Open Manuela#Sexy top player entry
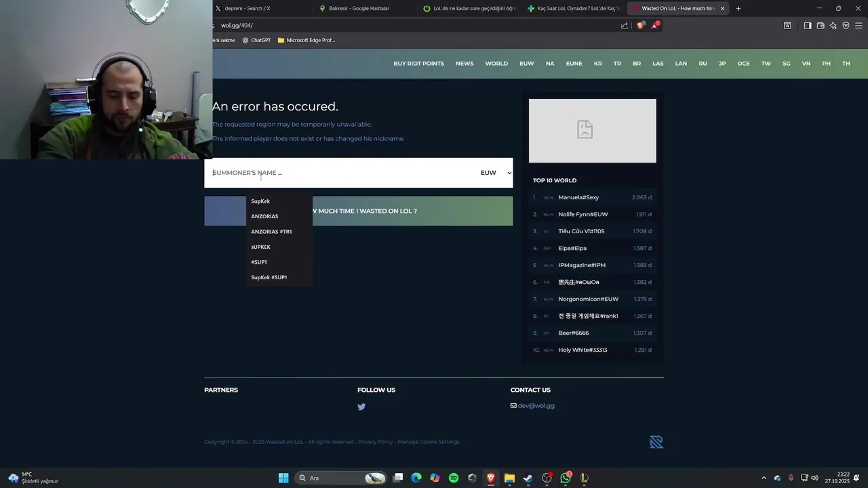Screen dimensions: 868x488 tap(578, 197)
